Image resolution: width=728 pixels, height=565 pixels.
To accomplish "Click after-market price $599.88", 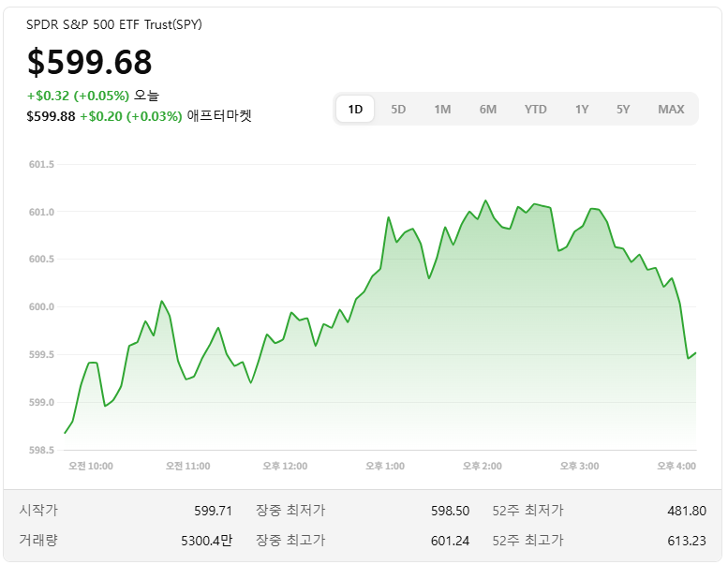I will click(x=51, y=116).
